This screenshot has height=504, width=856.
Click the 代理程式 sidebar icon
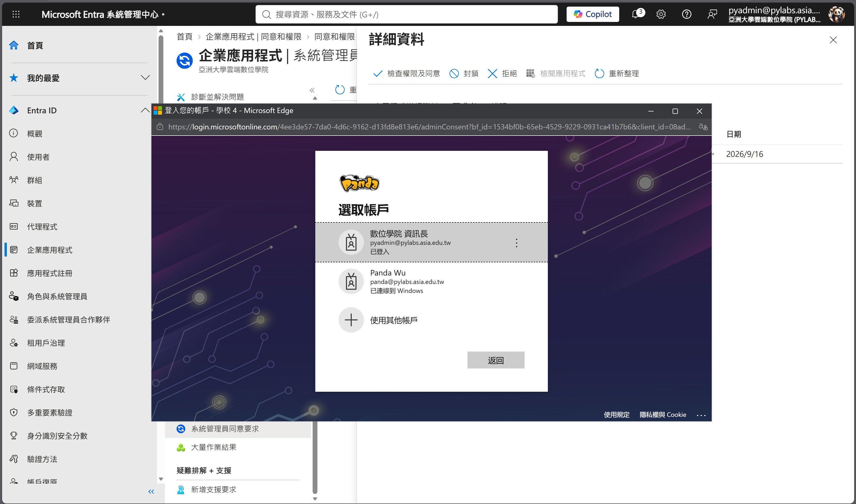[x=14, y=227]
